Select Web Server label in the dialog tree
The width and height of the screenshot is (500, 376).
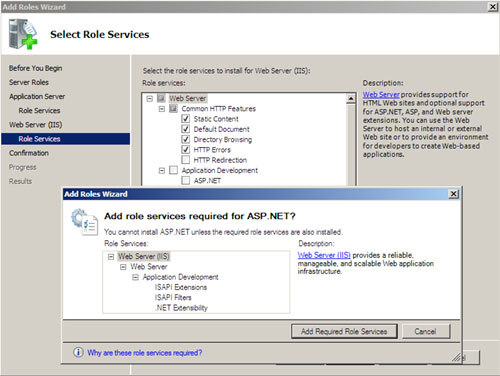[149, 267]
